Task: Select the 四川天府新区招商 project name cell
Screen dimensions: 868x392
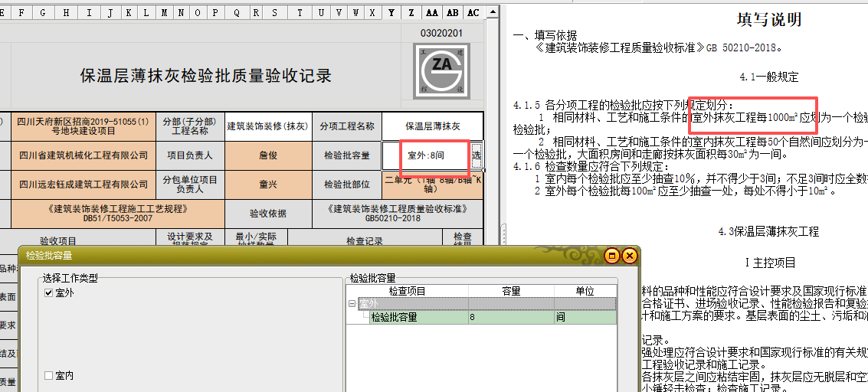Action: pos(83,126)
